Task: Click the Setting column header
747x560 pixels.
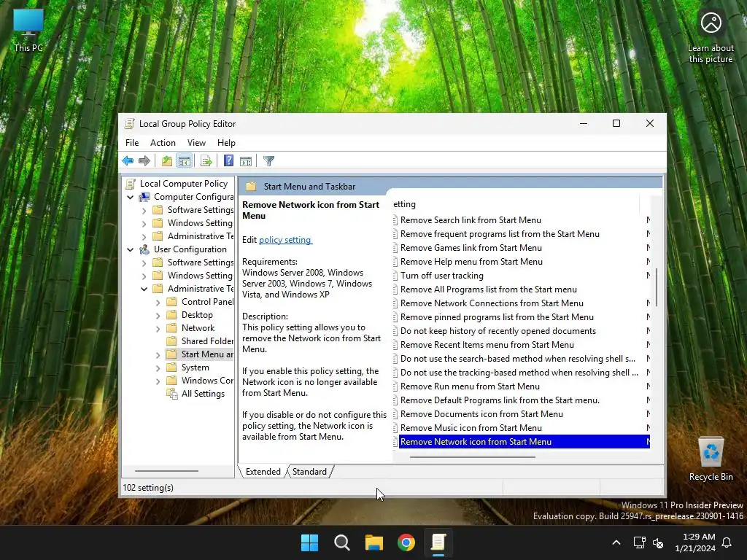Action: (x=516, y=204)
